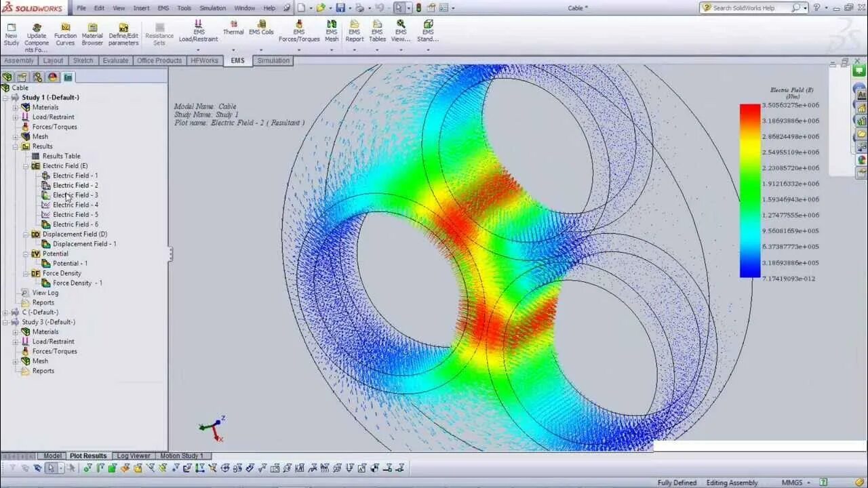
Task: Select the ConfigurationManager tab icon
Action: [x=37, y=77]
